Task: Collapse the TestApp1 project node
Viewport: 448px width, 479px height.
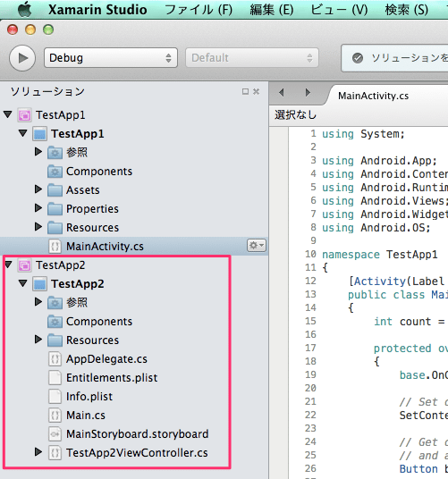Action: tap(23, 133)
